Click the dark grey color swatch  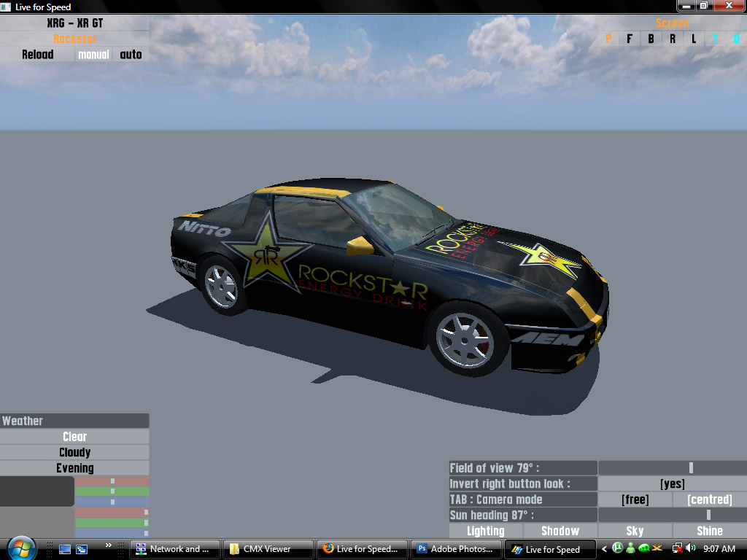tap(37, 491)
